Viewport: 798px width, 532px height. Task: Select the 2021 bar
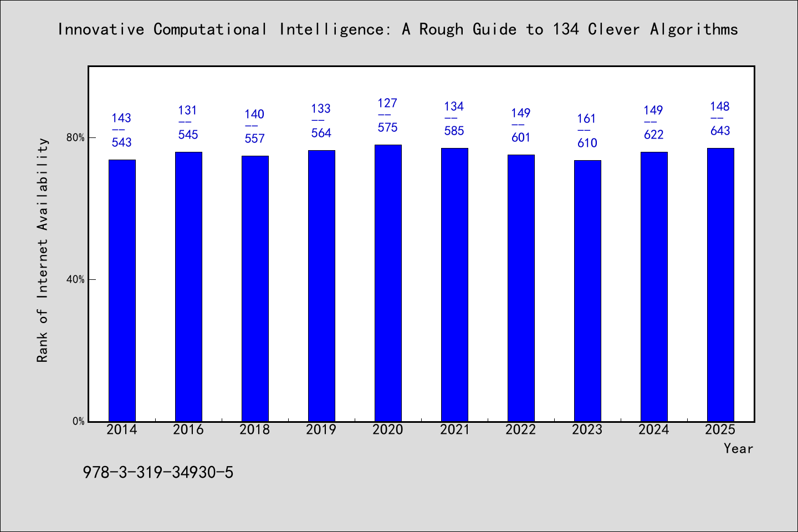[x=454, y=285]
